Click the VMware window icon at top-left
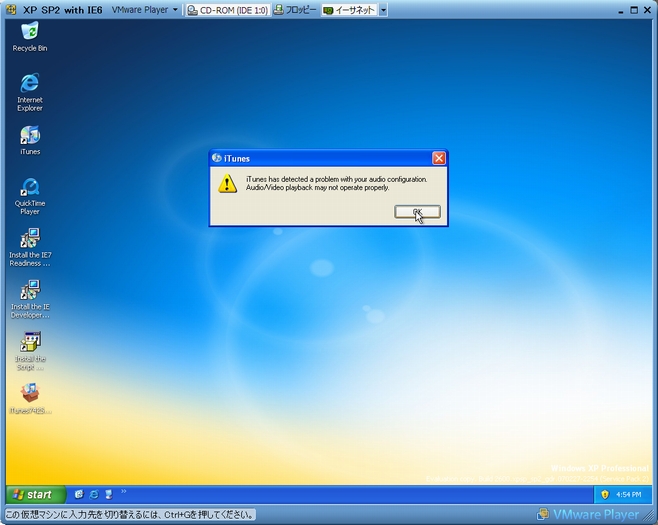 [11, 9]
